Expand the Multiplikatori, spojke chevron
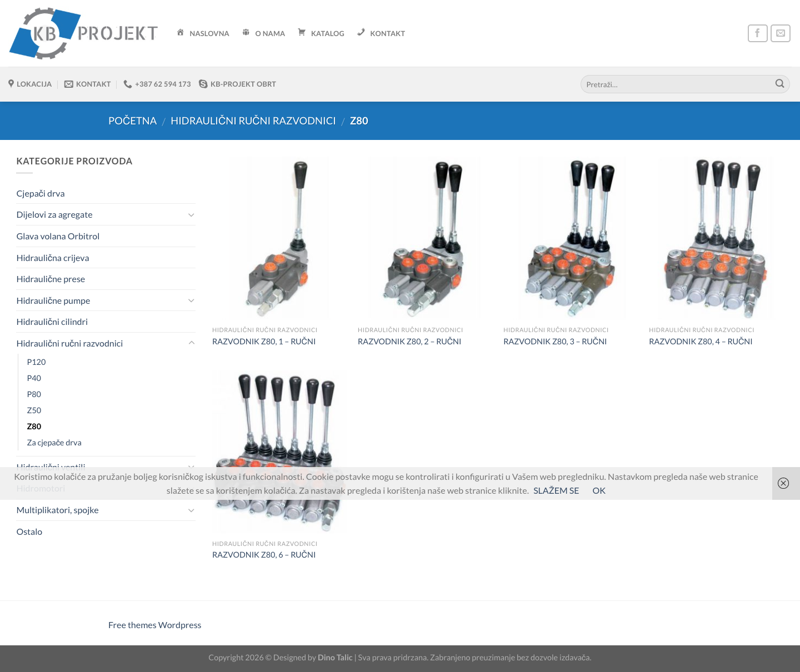 click(x=191, y=510)
